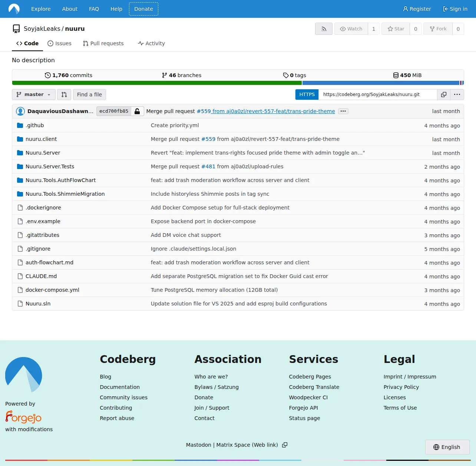Watch this repository
The width and height of the screenshot is (476, 466).
[351, 29]
